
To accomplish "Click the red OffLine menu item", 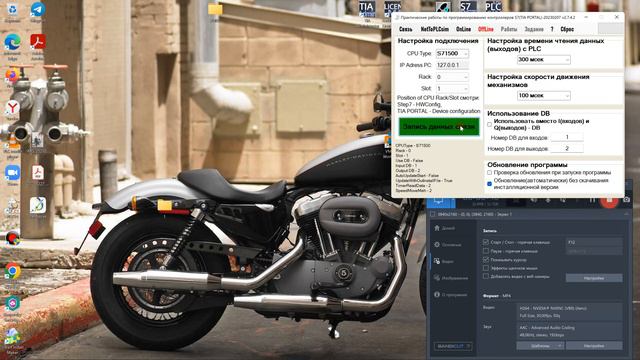I will tap(486, 29).
